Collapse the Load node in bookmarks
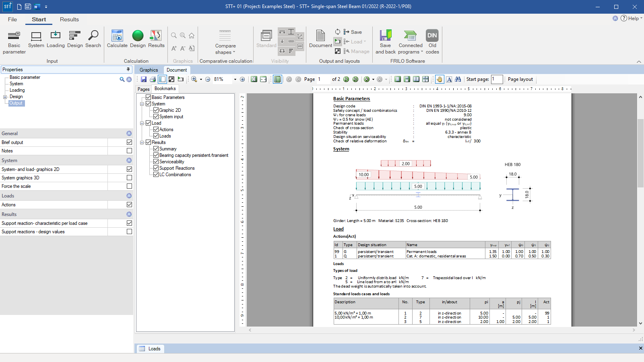Viewport: 644px width, 362px height. point(142,123)
